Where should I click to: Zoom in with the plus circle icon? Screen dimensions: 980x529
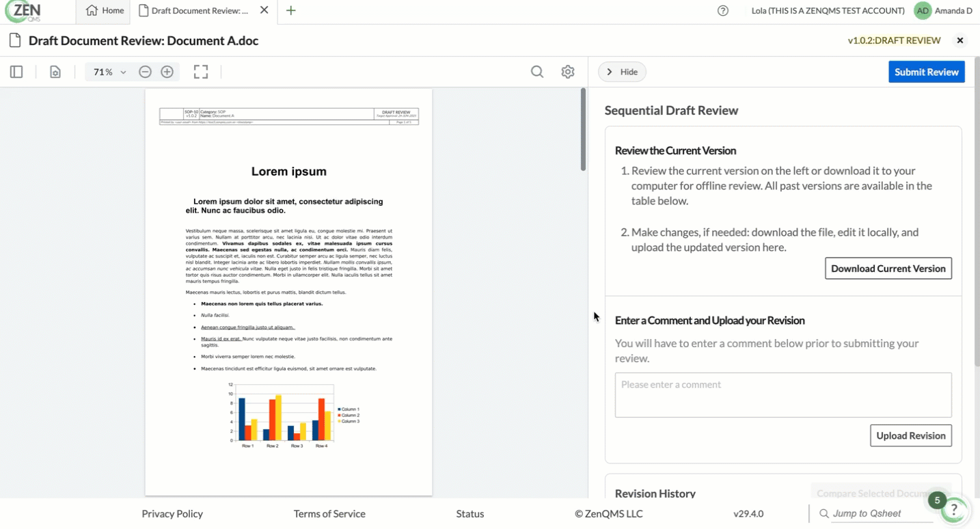[167, 72]
